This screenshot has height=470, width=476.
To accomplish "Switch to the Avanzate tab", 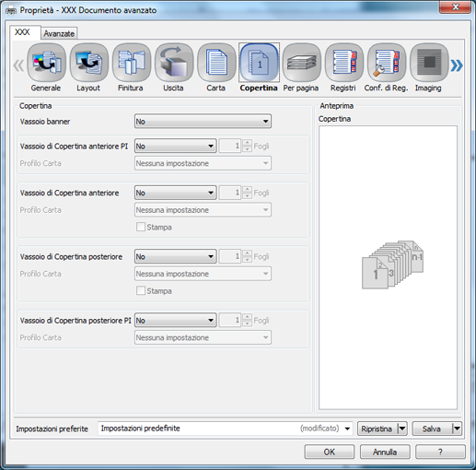I will coord(59,33).
